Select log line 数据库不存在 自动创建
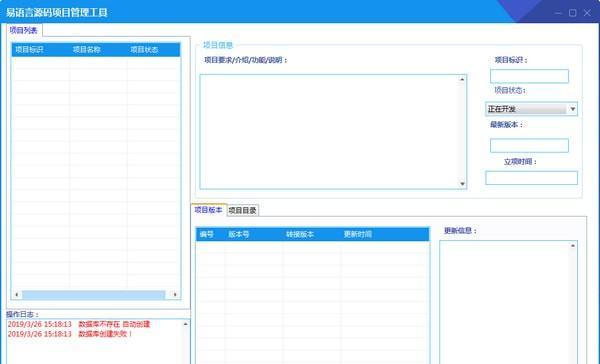The height and width of the screenshot is (364, 600). point(78,324)
